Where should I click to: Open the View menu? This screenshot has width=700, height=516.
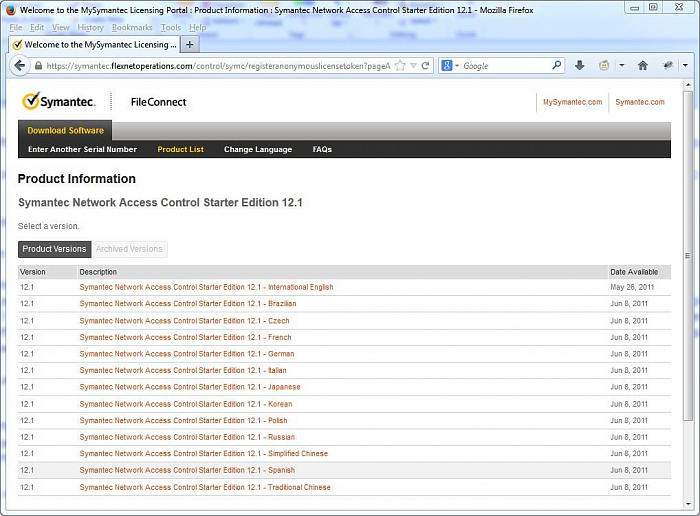coord(61,28)
